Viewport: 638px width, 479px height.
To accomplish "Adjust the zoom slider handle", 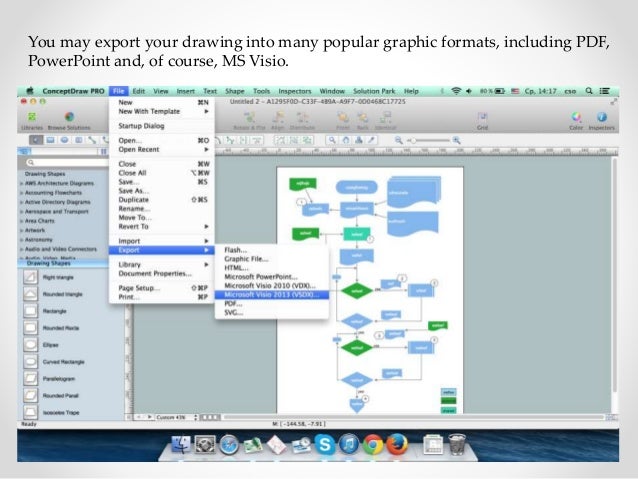I will pos(413,140).
